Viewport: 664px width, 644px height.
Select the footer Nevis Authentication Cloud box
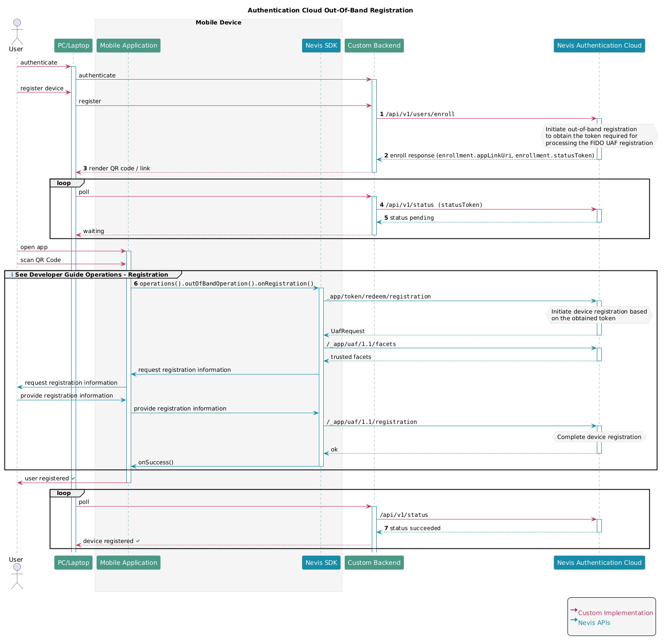pos(599,563)
